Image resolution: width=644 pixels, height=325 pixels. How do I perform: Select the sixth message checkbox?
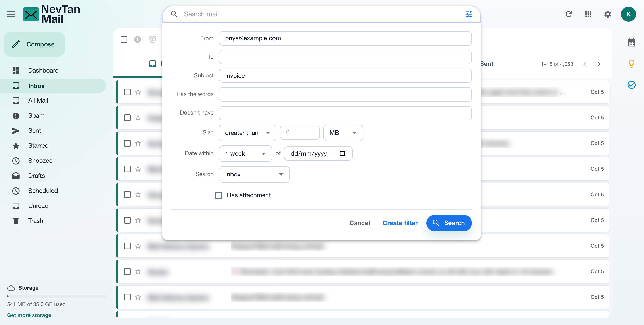point(127,220)
